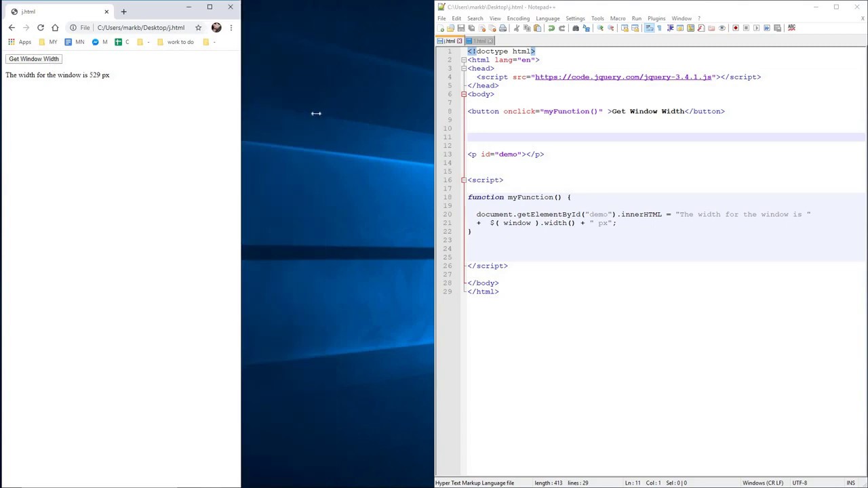This screenshot has height=488, width=868.
Task: Open a new Chrome tab with plus button
Action: pyautogui.click(x=123, y=12)
